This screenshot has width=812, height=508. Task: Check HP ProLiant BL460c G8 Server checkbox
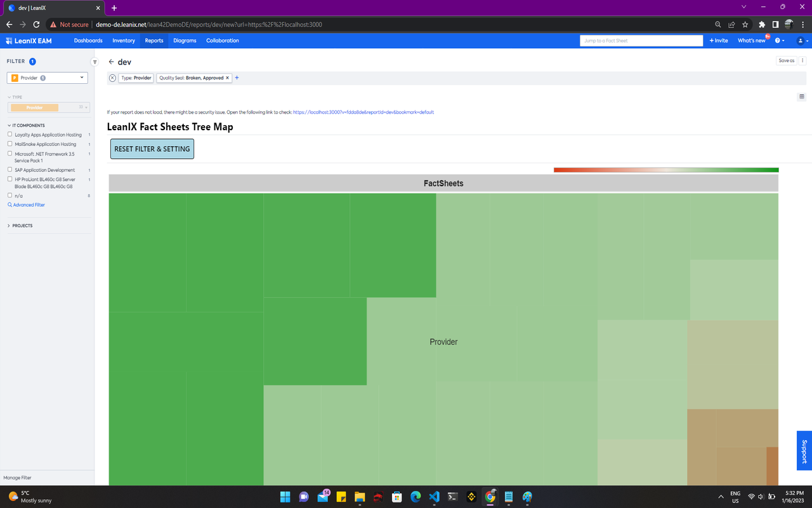(10, 179)
